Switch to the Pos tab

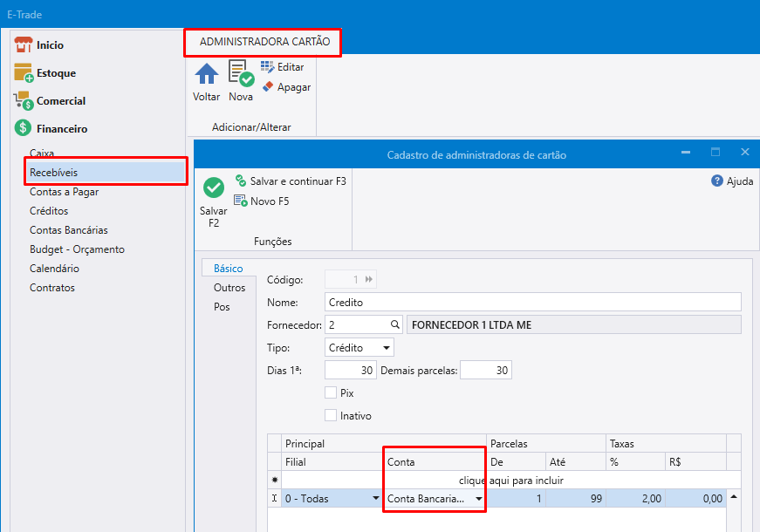point(222,307)
